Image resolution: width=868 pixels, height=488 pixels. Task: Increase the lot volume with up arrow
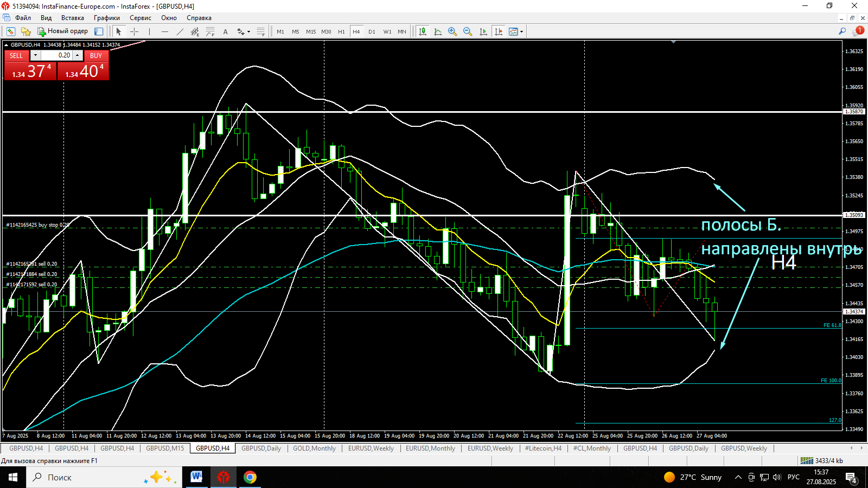(78, 55)
